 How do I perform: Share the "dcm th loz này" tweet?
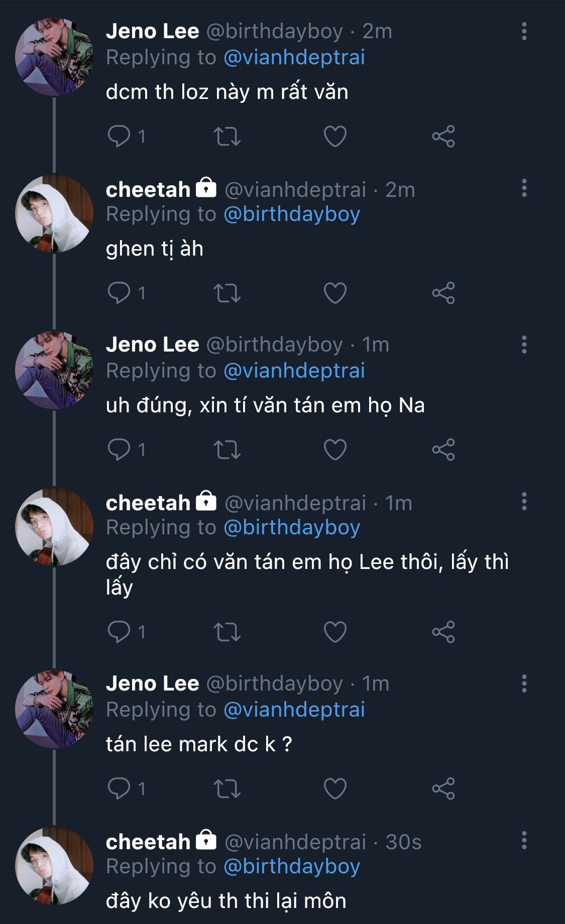tap(443, 136)
